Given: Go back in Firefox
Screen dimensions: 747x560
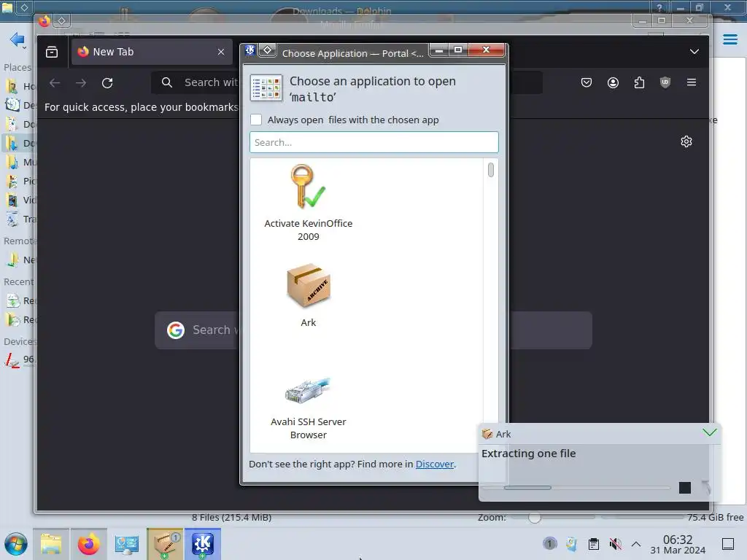Looking at the screenshot, I should tap(55, 83).
